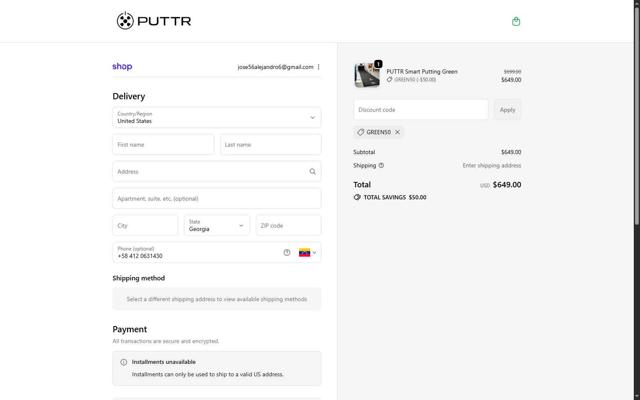This screenshot has height=400, width=640.
Task: Click the Shop Pay logo
Action: point(122,67)
